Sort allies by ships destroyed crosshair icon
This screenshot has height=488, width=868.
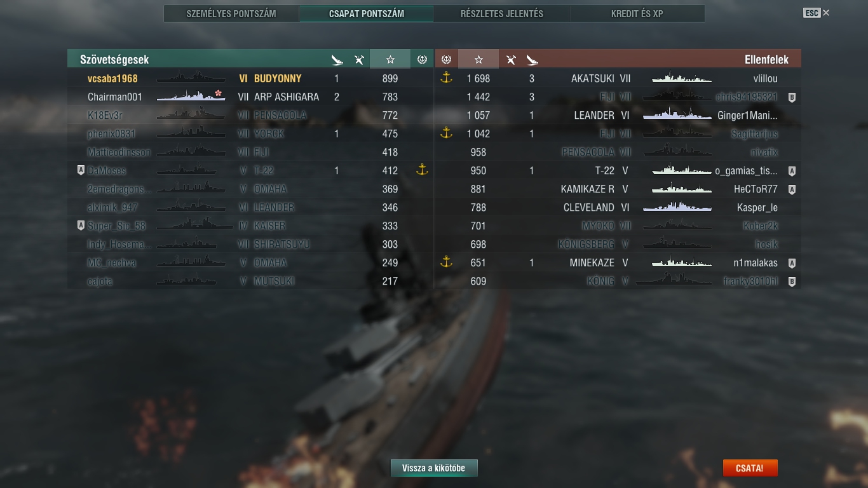[337, 60]
